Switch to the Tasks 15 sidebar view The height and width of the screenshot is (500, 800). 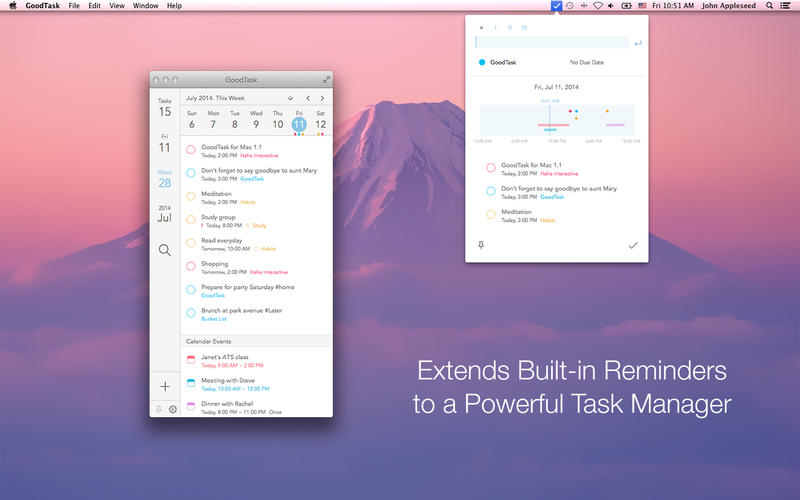(165, 108)
